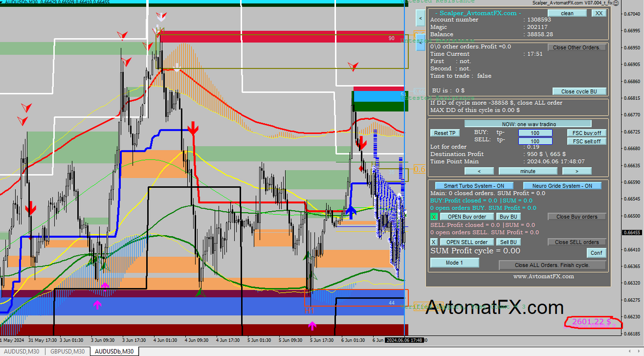Screen dimensions: 644x356
Task: Click Time Point Main value 2024.06.06 17:48:07
Action: [x=556, y=161]
